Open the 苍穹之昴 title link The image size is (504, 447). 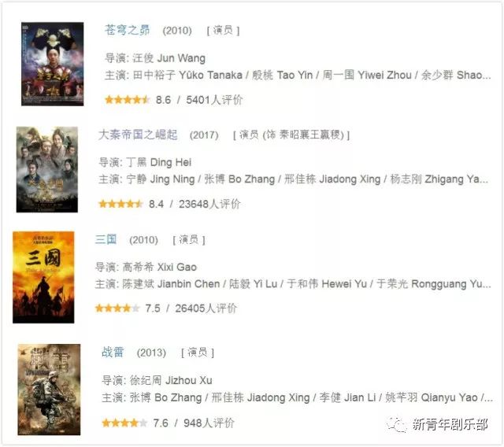pos(127,30)
